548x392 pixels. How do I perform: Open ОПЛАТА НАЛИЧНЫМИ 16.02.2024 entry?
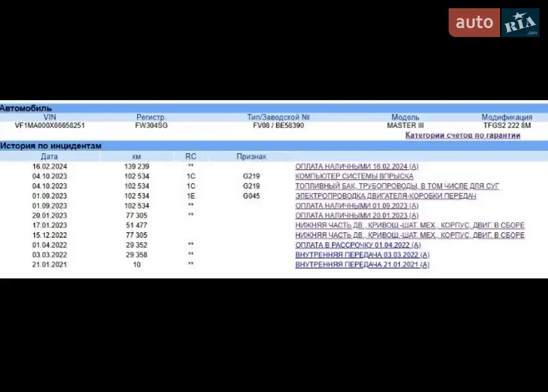pos(357,167)
